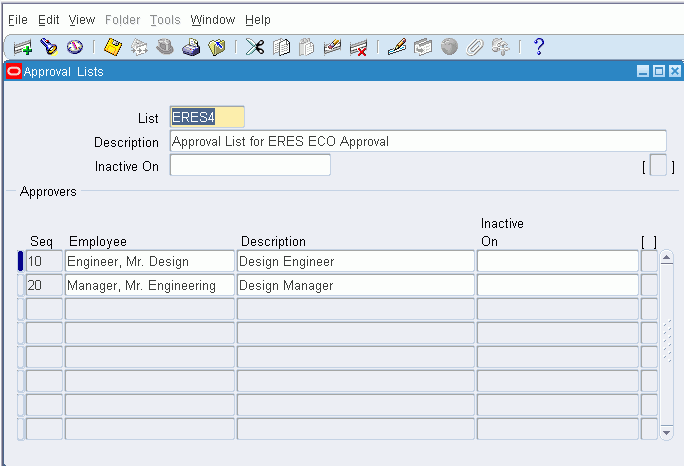The width and height of the screenshot is (684, 466).
Task: Click the Delete Record red X icon
Action: coord(358,48)
